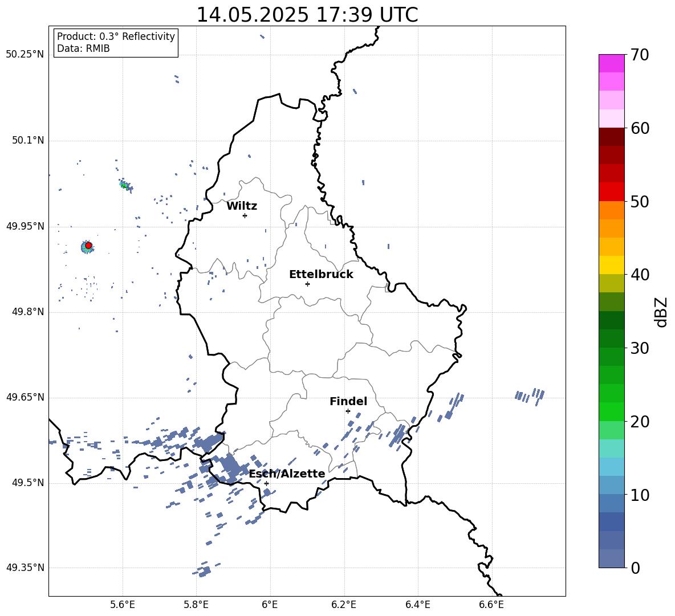Click the blue echo cluster near 5.8°E, 49.35°N

202,570
